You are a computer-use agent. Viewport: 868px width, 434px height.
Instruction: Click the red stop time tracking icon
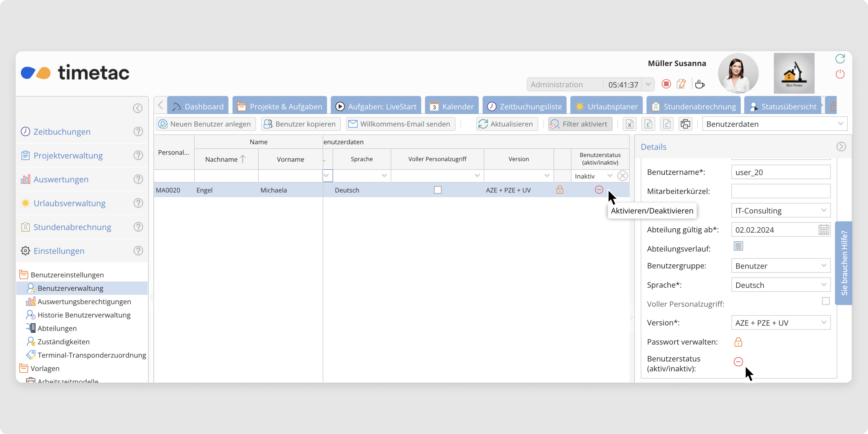click(666, 84)
